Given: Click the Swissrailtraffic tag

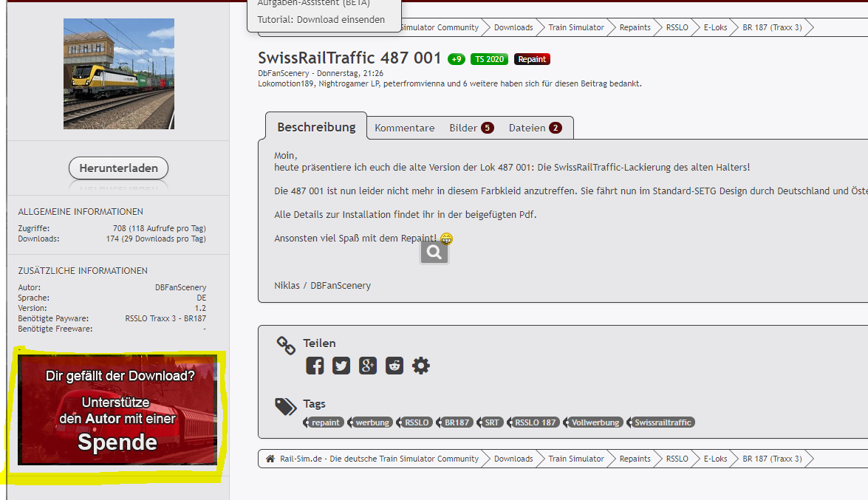Looking at the screenshot, I should coord(663,422).
